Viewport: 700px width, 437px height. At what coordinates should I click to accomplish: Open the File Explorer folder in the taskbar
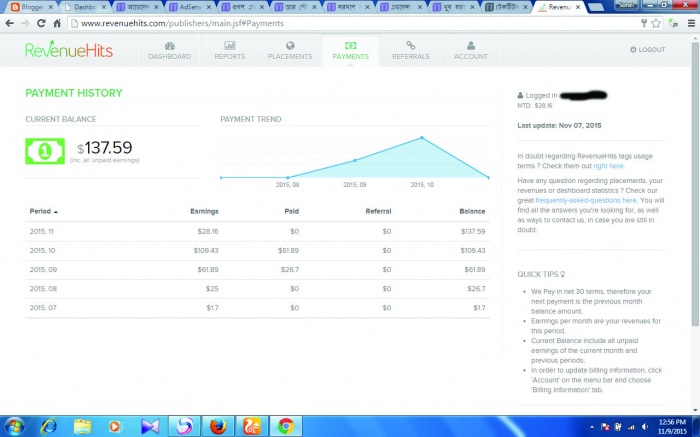point(82,427)
